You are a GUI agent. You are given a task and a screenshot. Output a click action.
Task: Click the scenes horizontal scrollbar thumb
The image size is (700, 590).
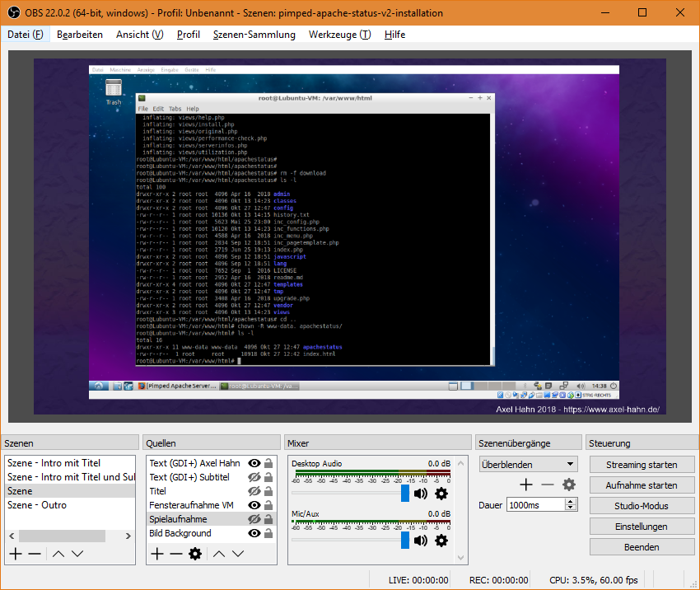pos(62,536)
